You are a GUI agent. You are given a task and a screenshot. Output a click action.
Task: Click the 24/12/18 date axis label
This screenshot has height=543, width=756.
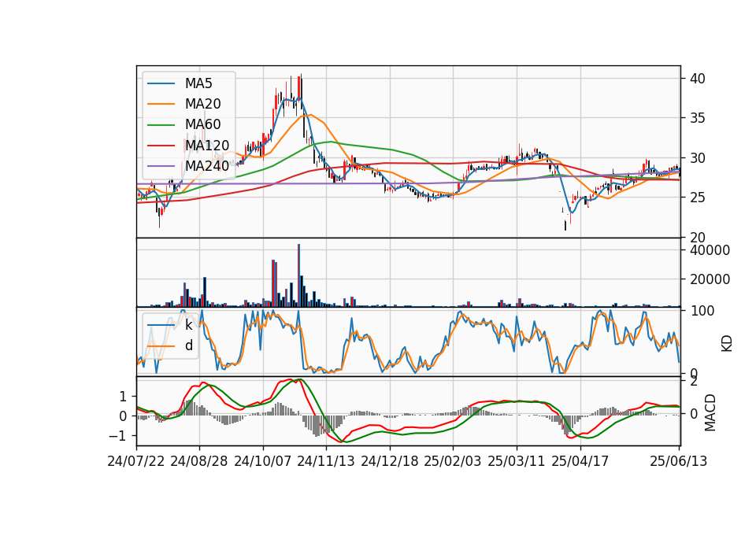pos(390,462)
